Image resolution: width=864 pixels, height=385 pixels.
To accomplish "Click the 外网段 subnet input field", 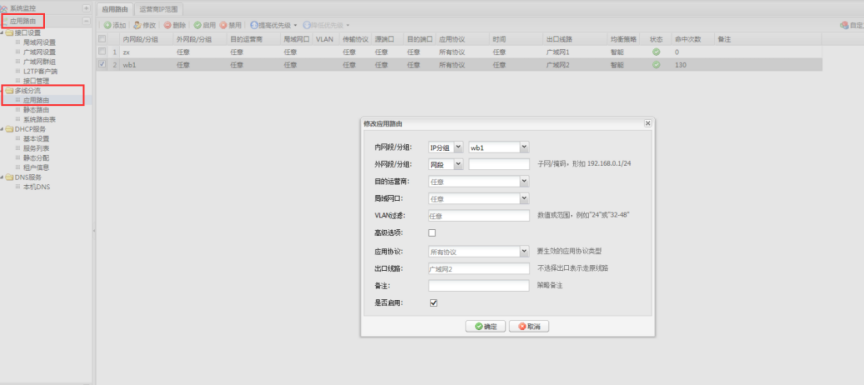I will coord(499,164).
